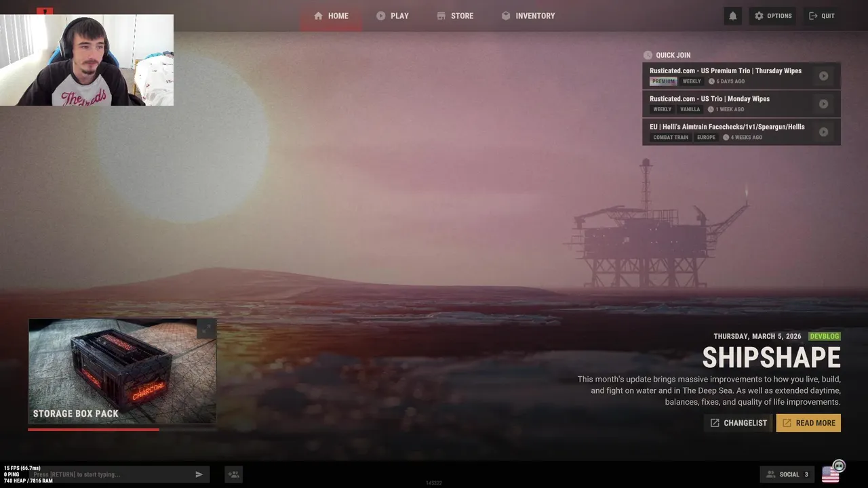Click the COMBAT TRAIN tag
Screen dimensions: 868x488
pos(671,138)
